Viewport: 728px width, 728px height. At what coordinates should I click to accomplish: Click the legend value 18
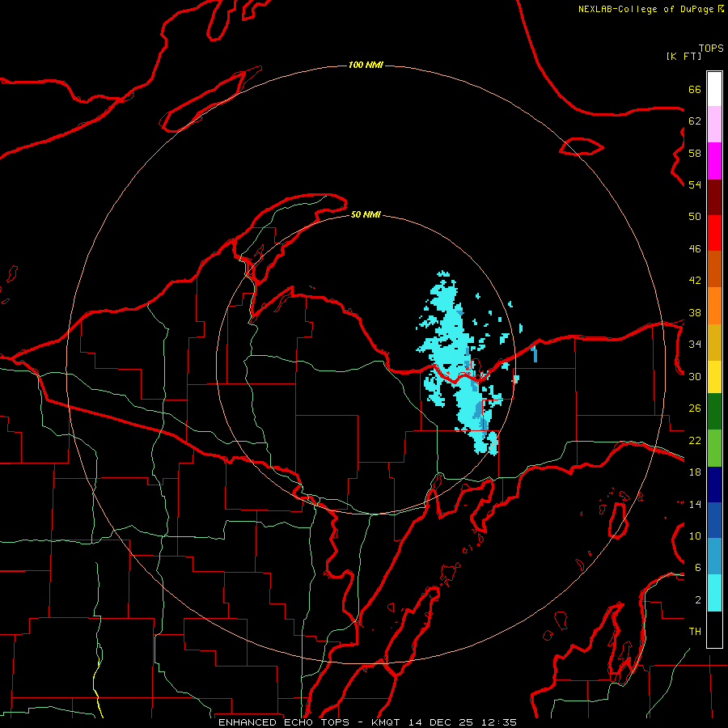(695, 472)
